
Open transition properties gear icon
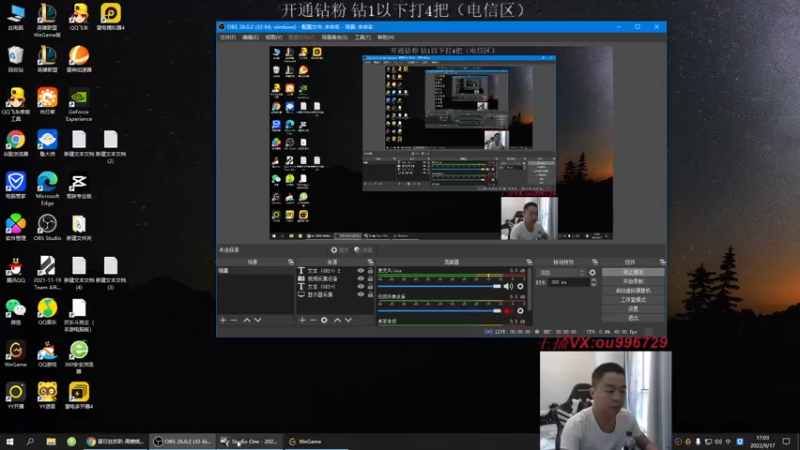(592, 272)
